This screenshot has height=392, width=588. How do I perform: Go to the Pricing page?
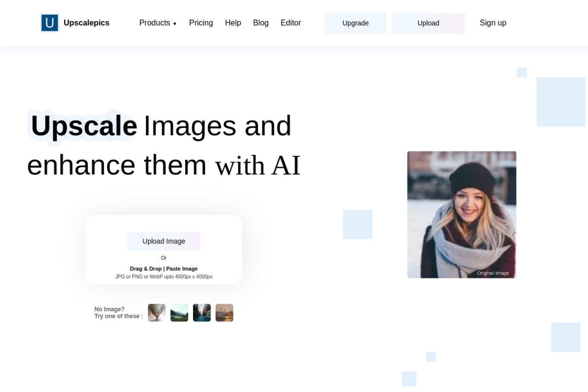[201, 23]
